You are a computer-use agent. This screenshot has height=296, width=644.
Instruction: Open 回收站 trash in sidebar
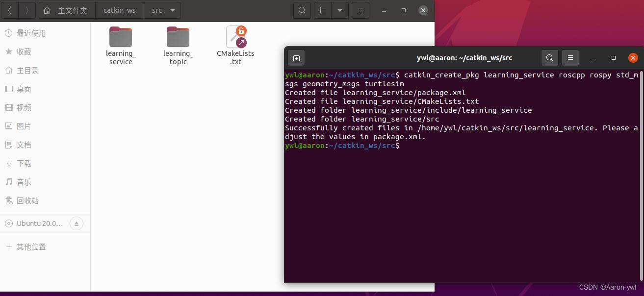(45, 201)
